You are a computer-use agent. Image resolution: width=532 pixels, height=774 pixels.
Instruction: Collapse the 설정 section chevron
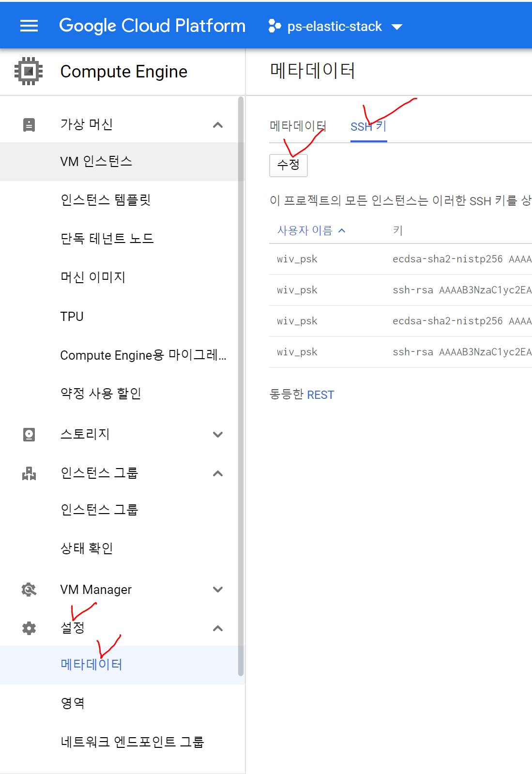(218, 628)
